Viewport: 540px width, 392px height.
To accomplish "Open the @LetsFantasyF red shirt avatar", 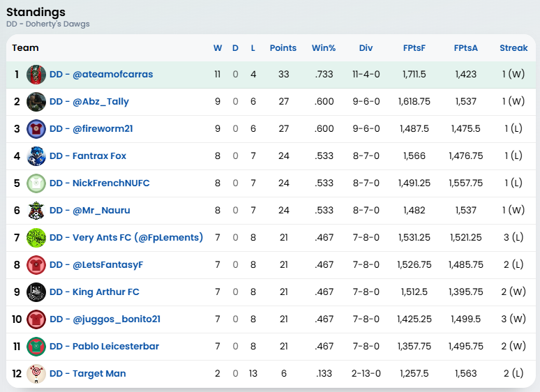I will pos(36,264).
